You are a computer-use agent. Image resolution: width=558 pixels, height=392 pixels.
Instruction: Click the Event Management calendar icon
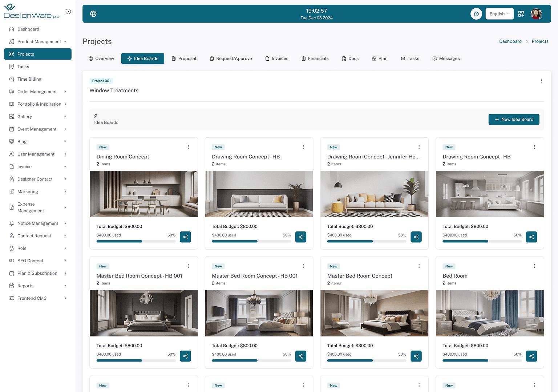12,129
